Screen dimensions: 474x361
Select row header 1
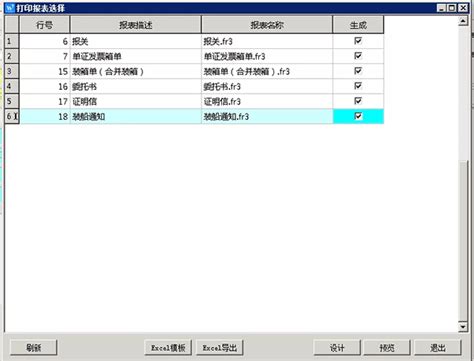tap(12, 41)
